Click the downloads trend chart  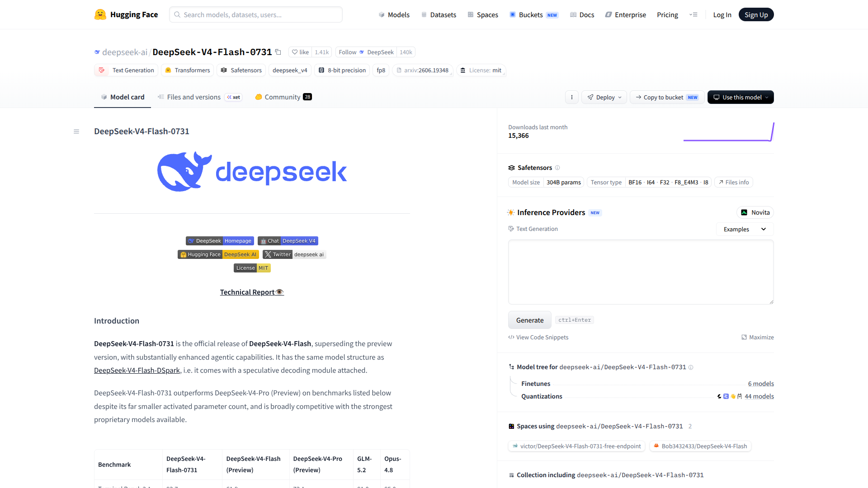(x=729, y=132)
